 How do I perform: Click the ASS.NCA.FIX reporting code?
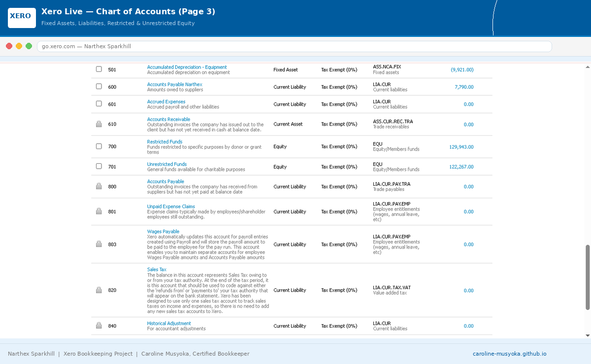pyautogui.click(x=387, y=67)
